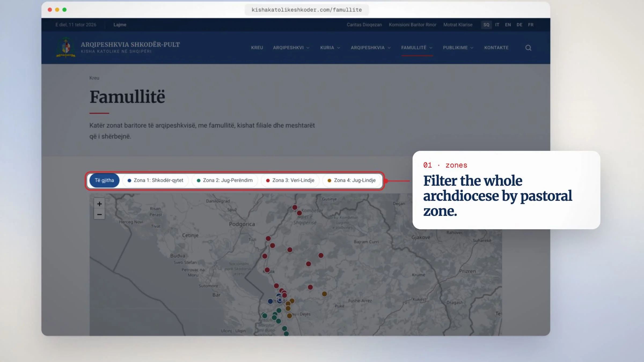
Task: Click the Prizren label on the map
Action: click(x=467, y=271)
